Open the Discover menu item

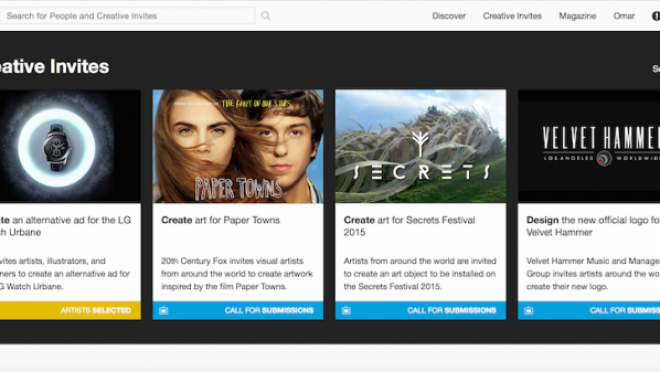pyautogui.click(x=449, y=16)
